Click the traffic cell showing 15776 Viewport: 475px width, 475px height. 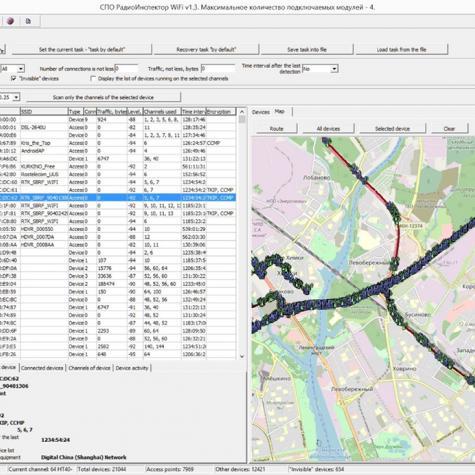(112, 268)
